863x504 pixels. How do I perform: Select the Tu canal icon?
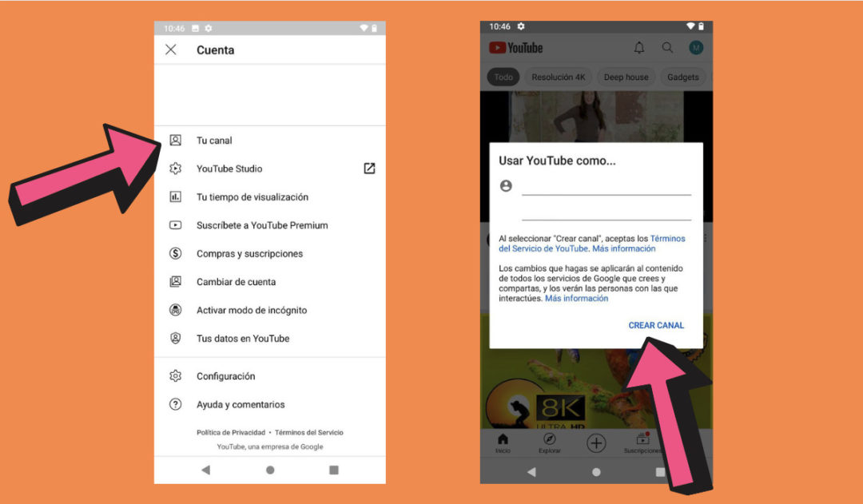[x=176, y=140]
